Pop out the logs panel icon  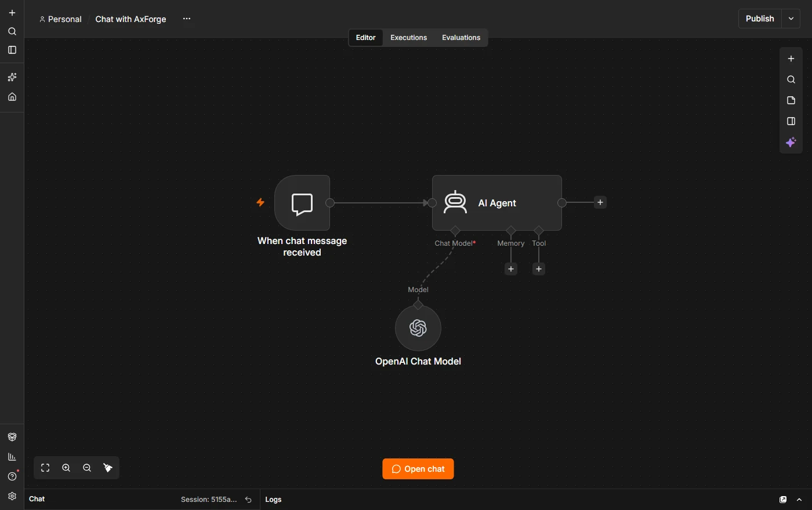click(x=783, y=500)
